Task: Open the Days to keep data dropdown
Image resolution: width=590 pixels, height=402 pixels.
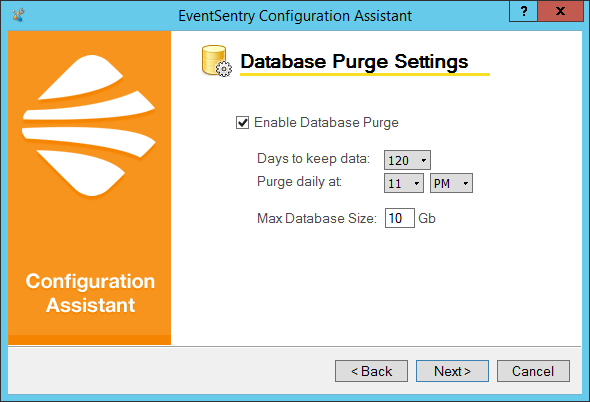Action: pyautogui.click(x=407, y=160)
